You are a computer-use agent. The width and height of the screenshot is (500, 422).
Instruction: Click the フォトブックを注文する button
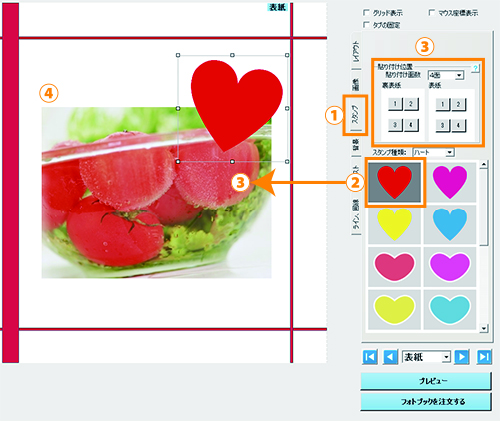426,402
